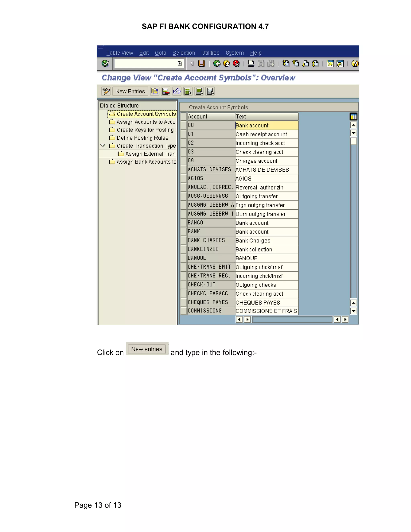The height and width of the screenshot is (532, 411).
Task: Select row selector for BANKEINZUG
Action: click(184, 249)
